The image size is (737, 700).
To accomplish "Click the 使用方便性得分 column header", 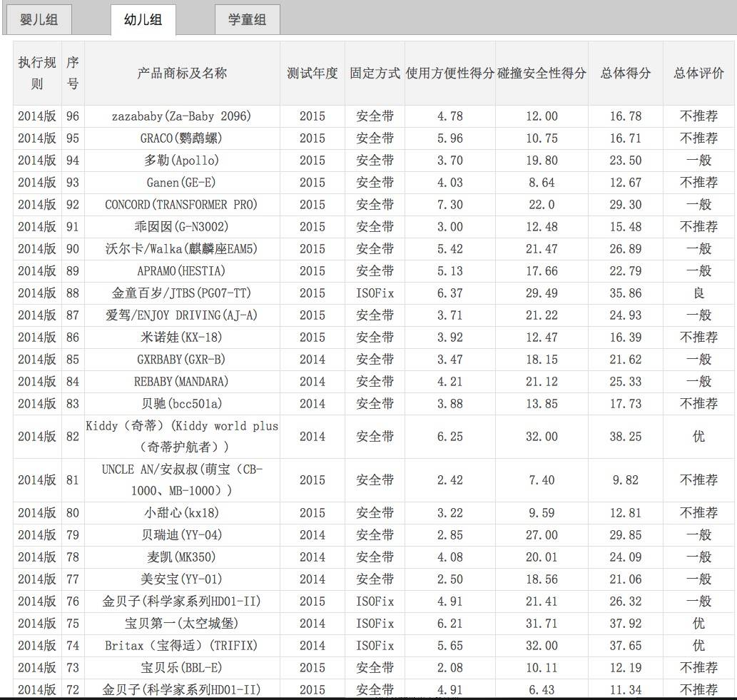I will click(x=449, y=73).
